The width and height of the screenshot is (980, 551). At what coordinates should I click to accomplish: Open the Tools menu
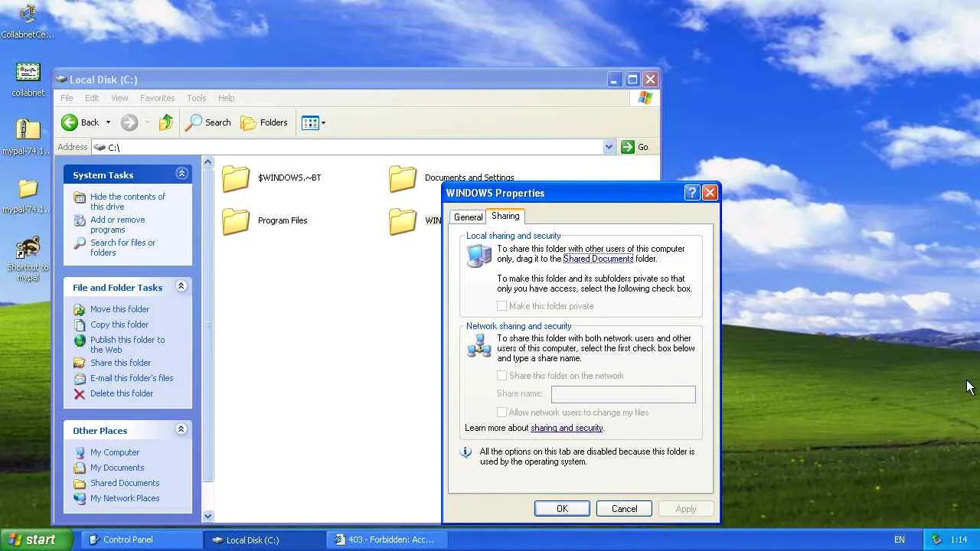(x=197, y=98)
